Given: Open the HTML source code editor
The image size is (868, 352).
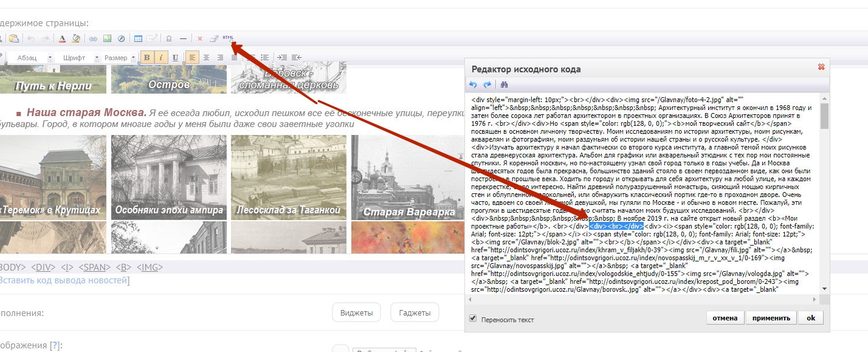Looking at the screenshot, I should [228, 38].
